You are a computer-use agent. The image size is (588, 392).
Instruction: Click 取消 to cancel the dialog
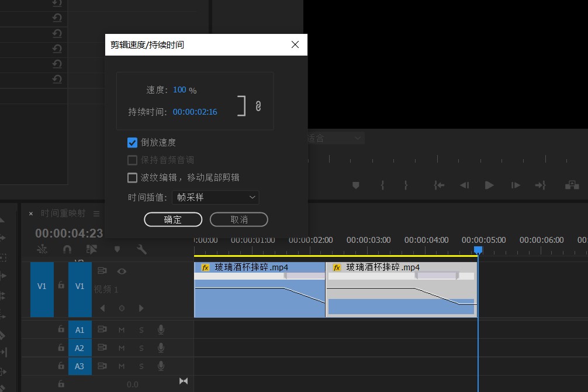pos(238,219)
